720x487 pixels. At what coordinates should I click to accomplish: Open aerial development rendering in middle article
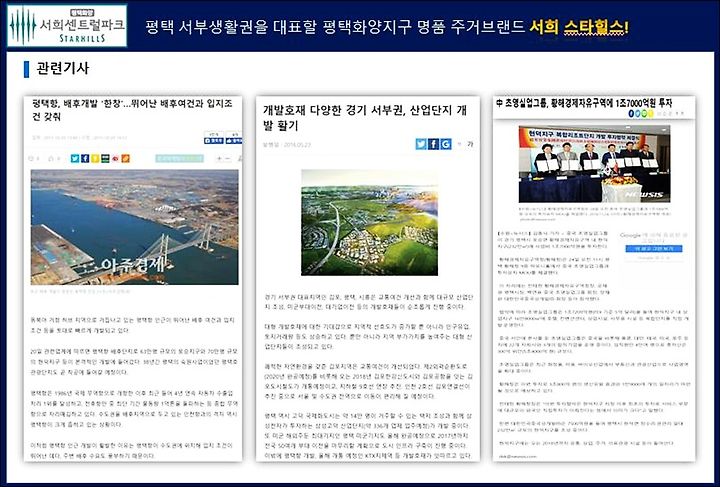tap(369, 223)
